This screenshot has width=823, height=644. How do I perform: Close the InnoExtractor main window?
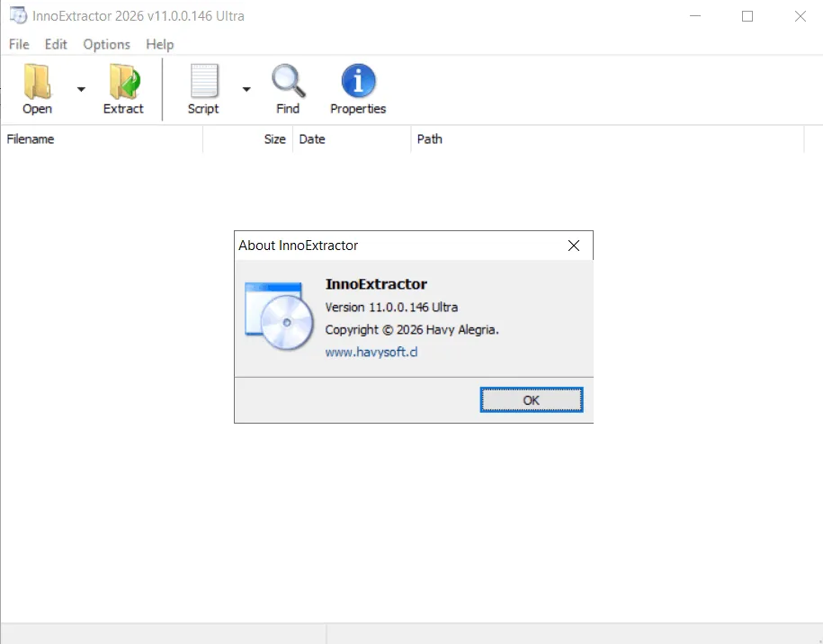click(800, 16)
